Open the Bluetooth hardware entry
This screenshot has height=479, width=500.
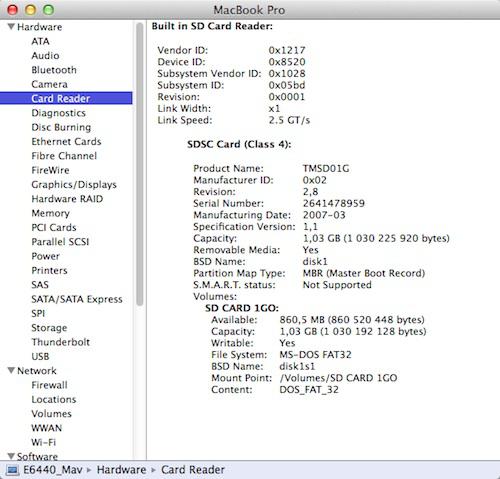click(x=54, y=70)
